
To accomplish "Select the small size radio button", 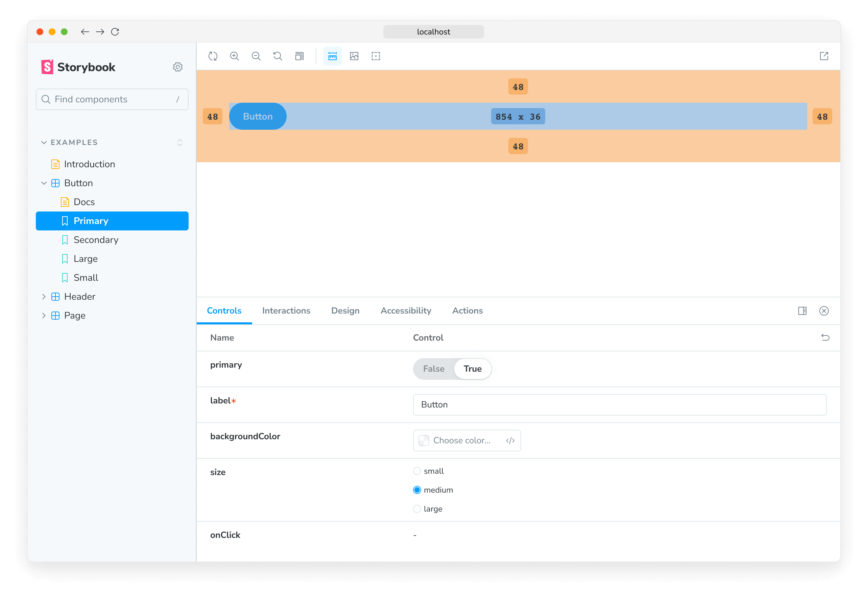I will pyautogui.click(x=417, y=470).
